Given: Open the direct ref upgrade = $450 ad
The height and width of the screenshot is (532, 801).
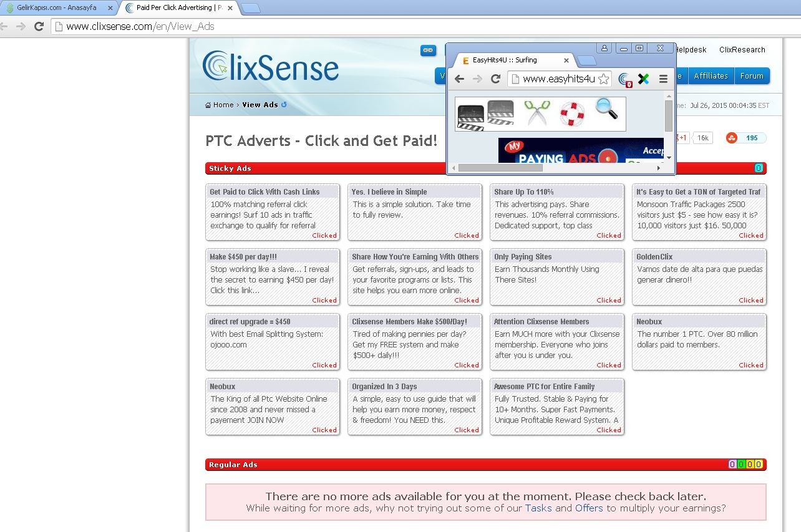Looking at the screenshot, I should pos(272,342).
